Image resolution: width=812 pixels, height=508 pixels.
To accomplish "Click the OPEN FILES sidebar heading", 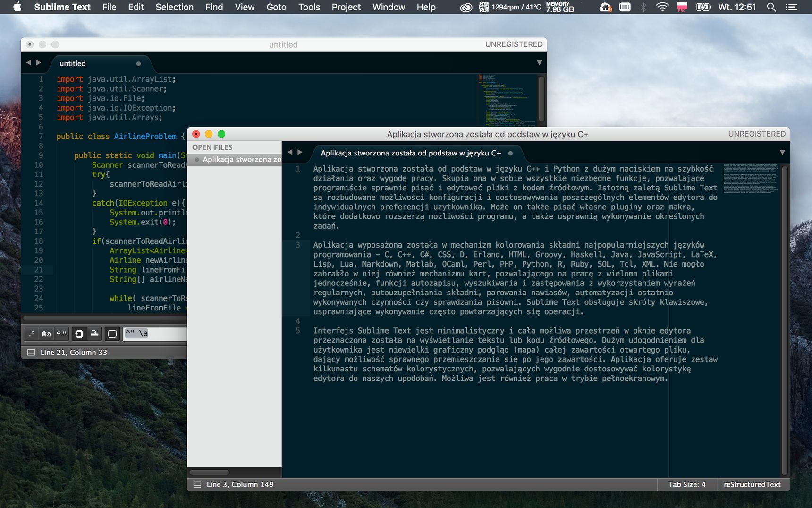I will pos(212,147).
